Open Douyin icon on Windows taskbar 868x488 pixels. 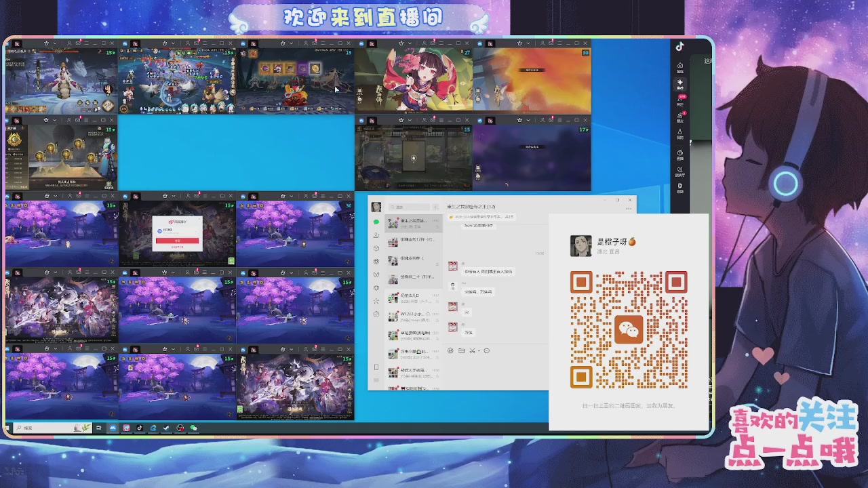point(140,428)
